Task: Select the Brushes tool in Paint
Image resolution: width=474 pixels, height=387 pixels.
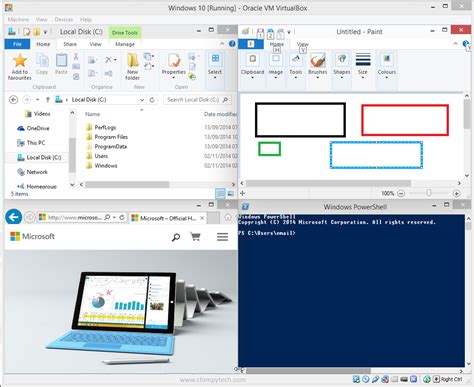Action: [317, 60]
